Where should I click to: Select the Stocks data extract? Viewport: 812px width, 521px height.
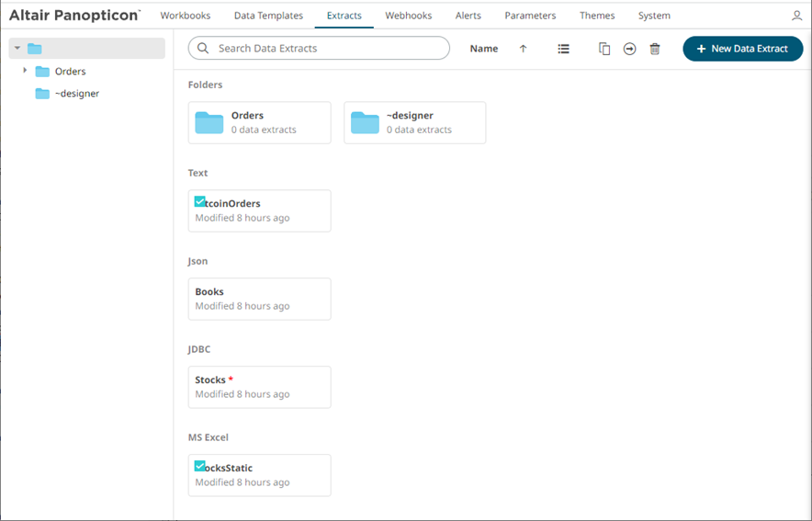(259, 387)
